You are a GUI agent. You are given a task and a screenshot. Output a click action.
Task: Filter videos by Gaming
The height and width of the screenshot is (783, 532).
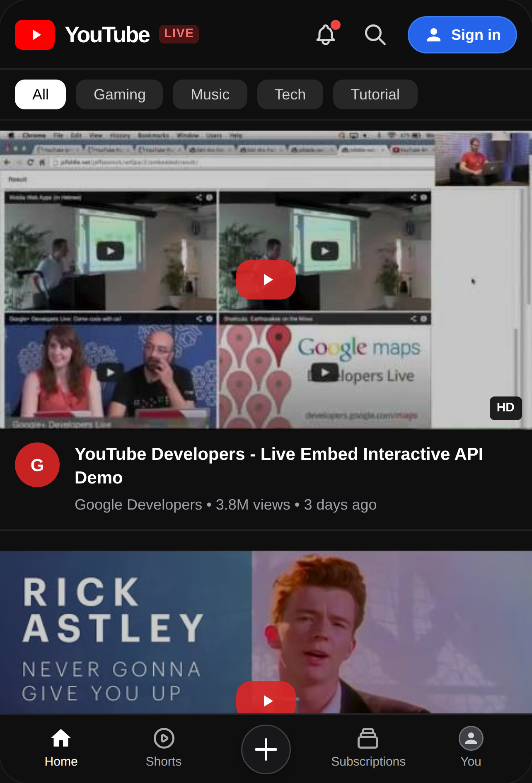(x=119, y=94)
